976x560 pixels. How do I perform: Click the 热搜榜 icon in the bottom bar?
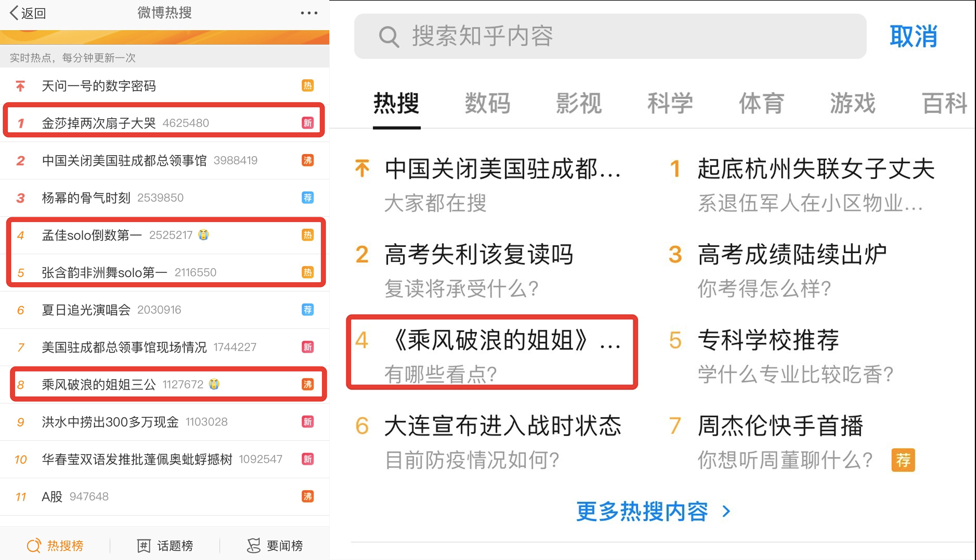(x=34, y=545)
